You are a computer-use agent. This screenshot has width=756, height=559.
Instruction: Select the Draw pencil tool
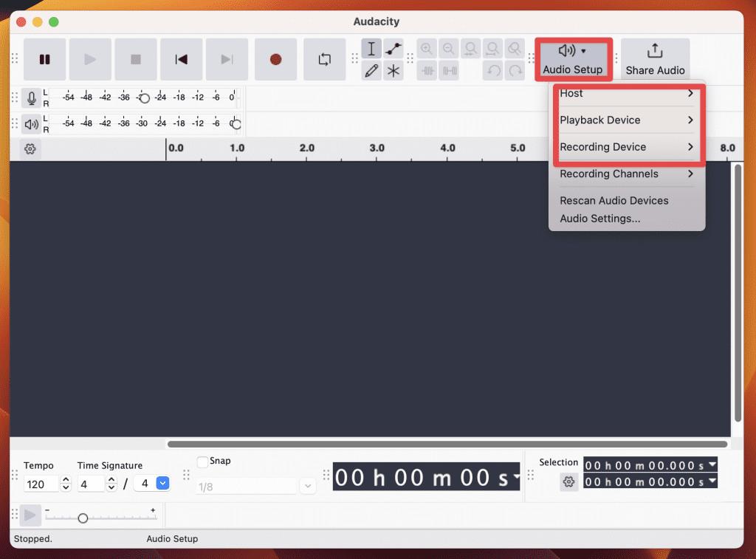371,71
